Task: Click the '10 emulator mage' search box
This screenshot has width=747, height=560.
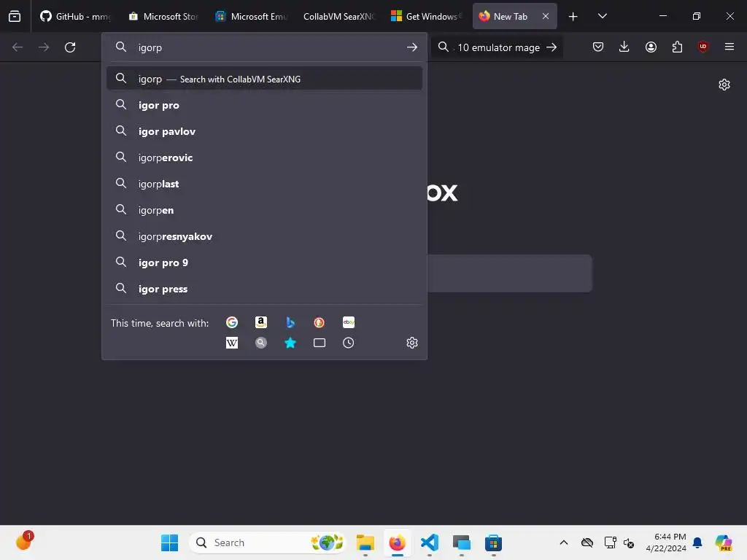Action: tap(497, 47)
